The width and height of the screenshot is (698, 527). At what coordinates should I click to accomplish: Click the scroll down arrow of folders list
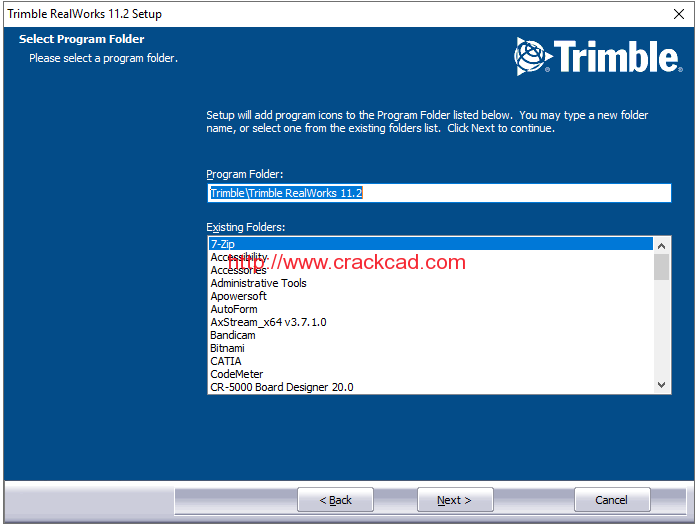661,385
